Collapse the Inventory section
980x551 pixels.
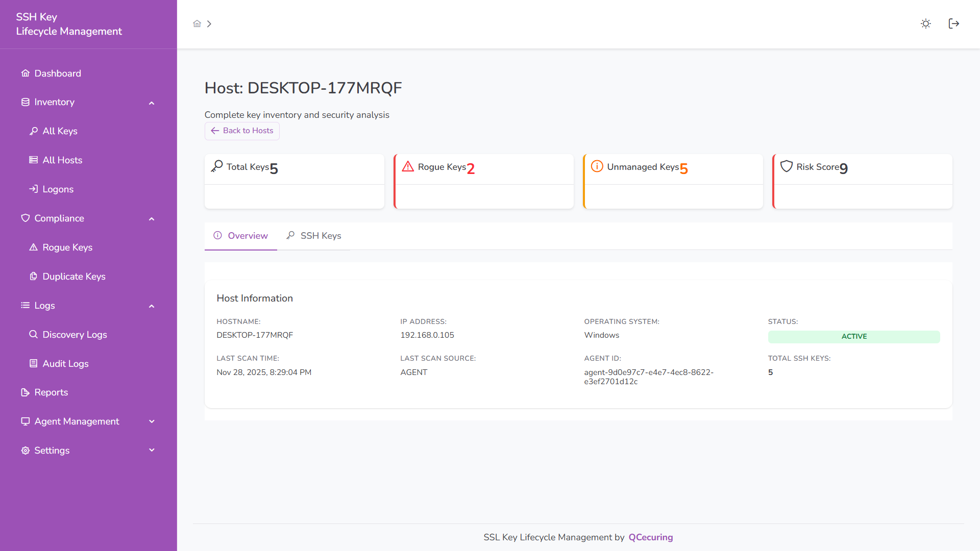(152, 103)
